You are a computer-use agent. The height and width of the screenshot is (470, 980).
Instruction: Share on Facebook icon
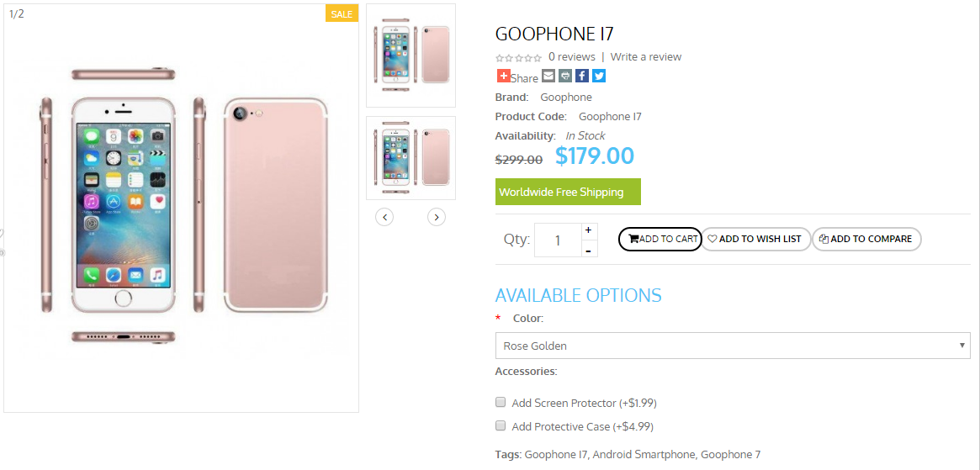pyautogui.click(x=582, y=76)
